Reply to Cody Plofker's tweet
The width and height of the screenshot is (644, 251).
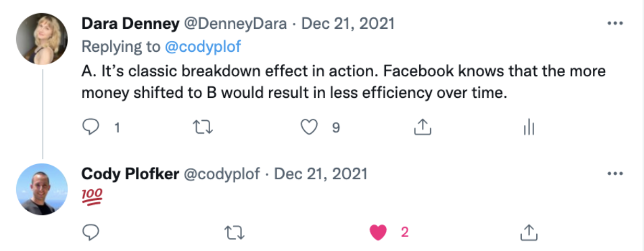tap(91, 232)
